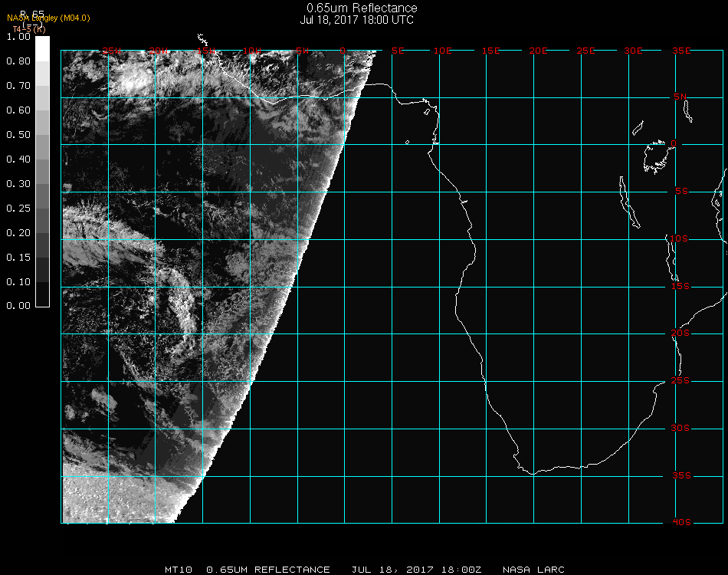Click the black 0.00 end of color bar

(x=43, y=301)
